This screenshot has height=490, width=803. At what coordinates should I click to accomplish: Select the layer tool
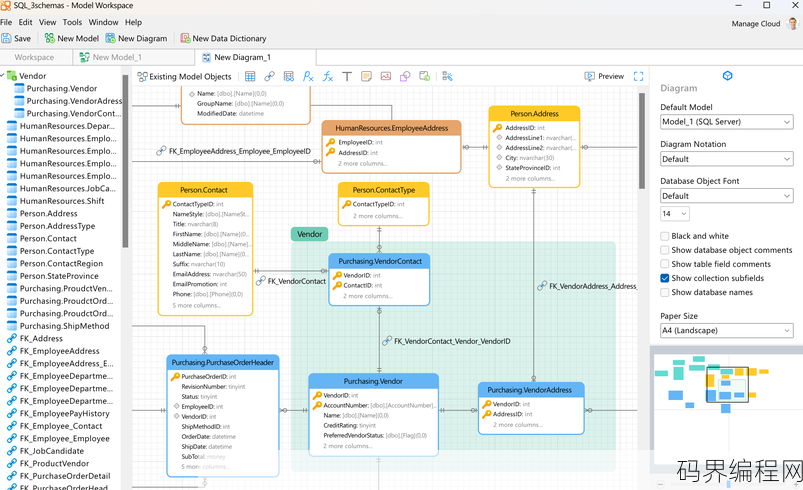point(425,76)
